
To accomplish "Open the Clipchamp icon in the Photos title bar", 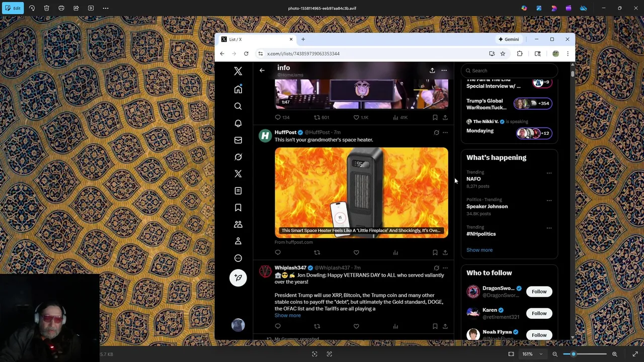I will pyautogui.click(x=569, y=8).
